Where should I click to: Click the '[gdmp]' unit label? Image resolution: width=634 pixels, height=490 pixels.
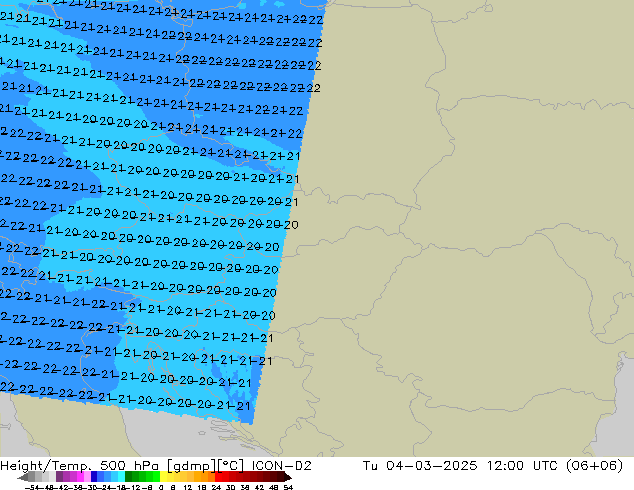192,466
